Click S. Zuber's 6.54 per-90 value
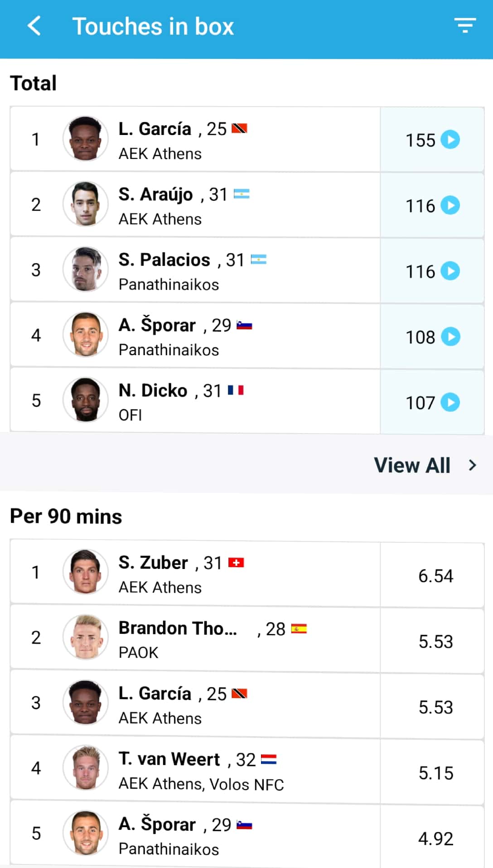The height and width of the screenshot is (868, 493). coord(435,576)
